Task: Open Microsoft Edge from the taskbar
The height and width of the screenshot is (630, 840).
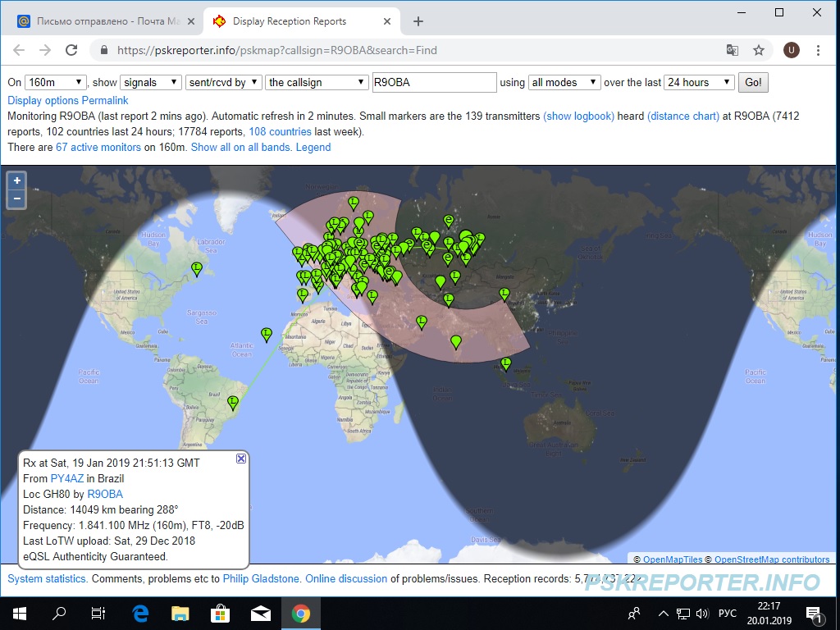Action: point(140,613)
